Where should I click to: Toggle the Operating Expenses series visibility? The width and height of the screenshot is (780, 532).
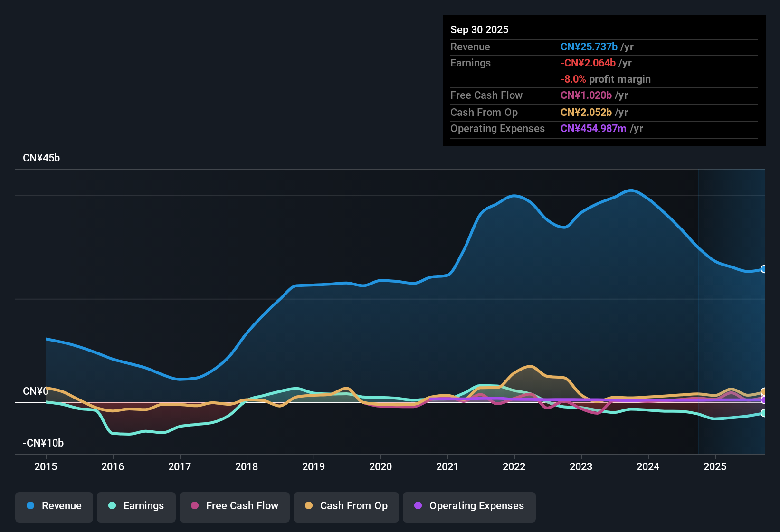(469, 506)
